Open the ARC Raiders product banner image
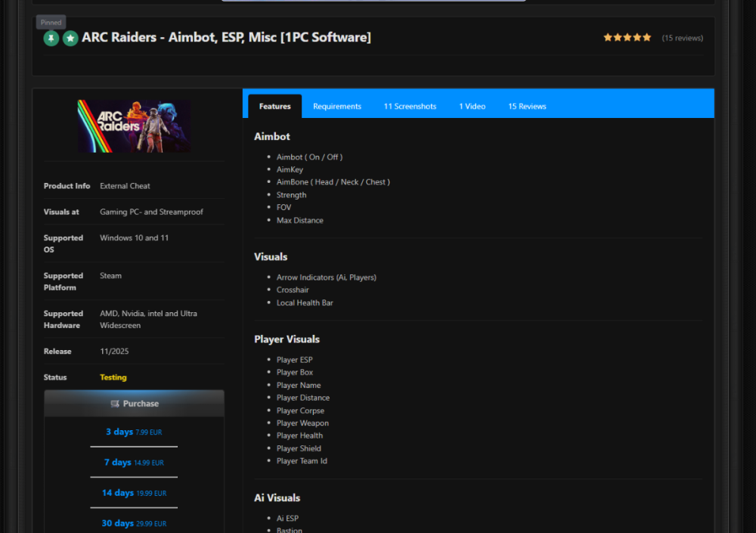Viewport: 756px width, 533px height. coord(134,126)
